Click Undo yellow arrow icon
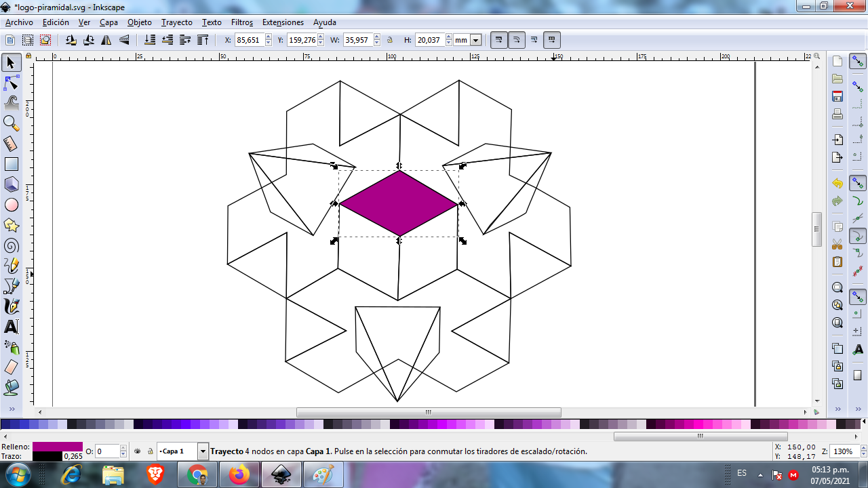Viewport: 868px width, 488px height. point(837,184)
